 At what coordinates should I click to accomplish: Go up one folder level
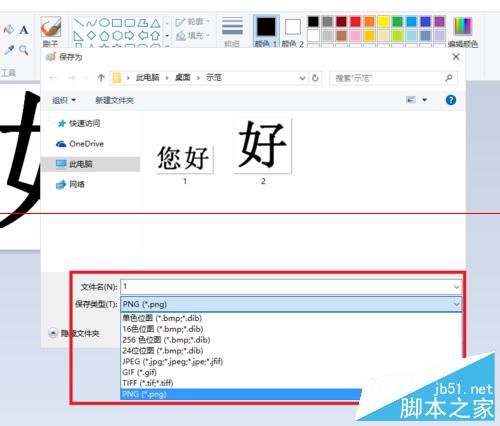[101, 78]
